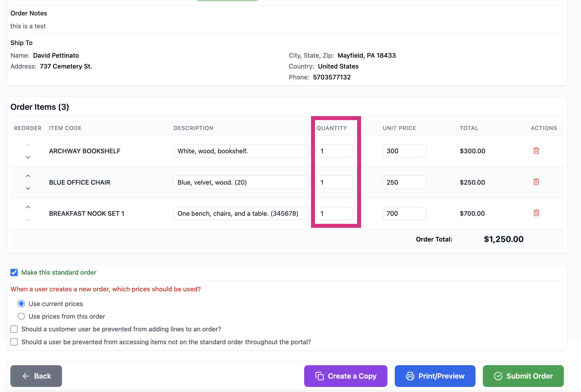
Task: Move ARCHWAY BOOKSHELF down one position
Action: 28,157
